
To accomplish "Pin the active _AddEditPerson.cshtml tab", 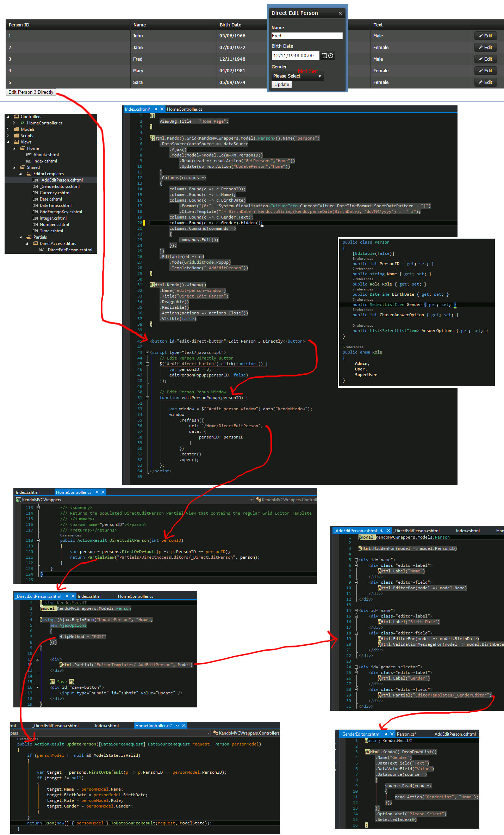I will [x=382, y=530].
